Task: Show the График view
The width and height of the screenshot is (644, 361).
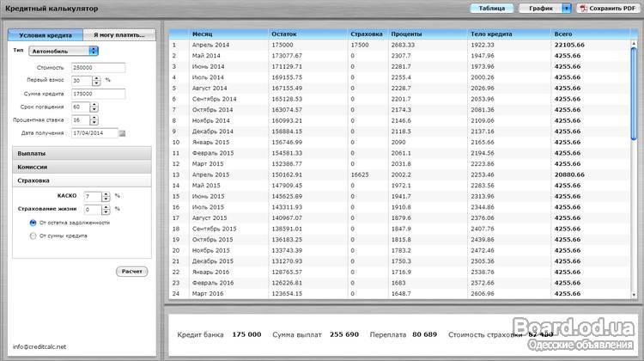Action: click(540, 9)
